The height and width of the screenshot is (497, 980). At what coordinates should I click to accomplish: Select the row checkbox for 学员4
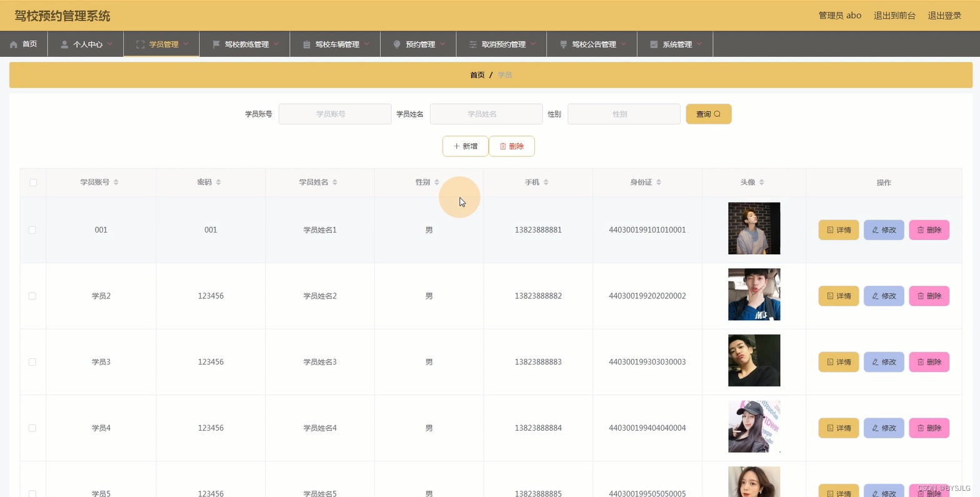(32, 428)
